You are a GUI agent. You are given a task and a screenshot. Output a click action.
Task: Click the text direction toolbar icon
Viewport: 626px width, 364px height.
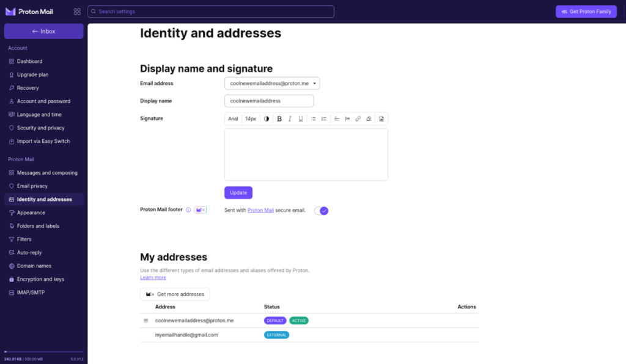coord(347,119)
